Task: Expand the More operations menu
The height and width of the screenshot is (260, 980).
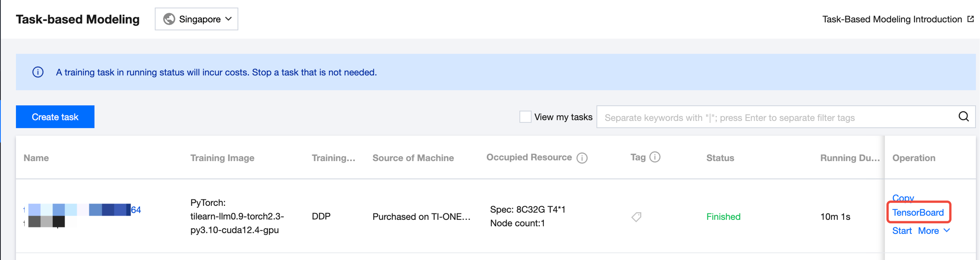Action: pyautogui.click(x=934, y=231)
